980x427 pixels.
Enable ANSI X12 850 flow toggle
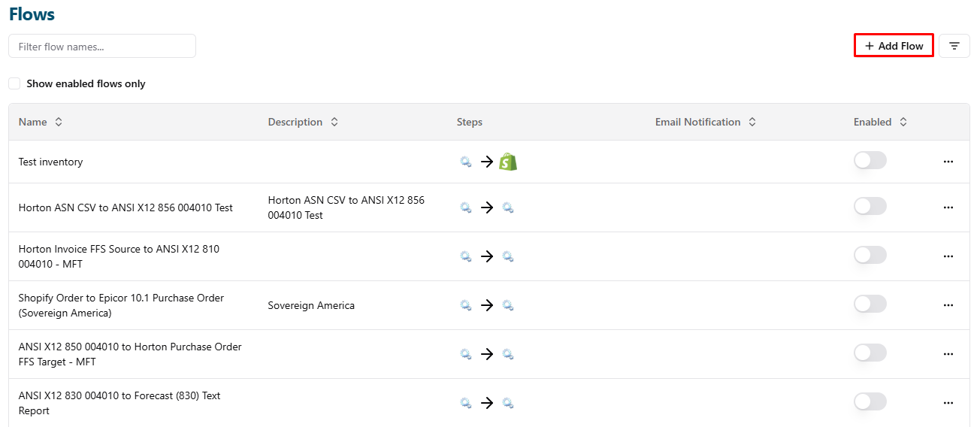coord(870,353)
